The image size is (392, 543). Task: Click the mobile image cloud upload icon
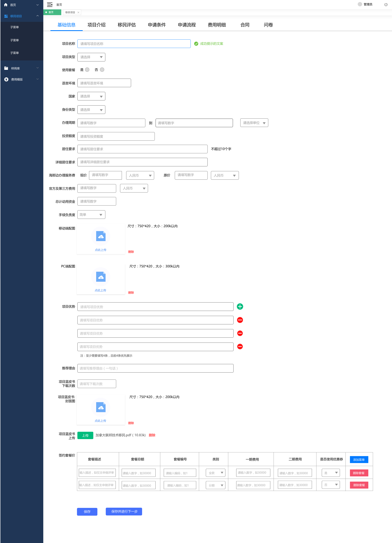click(x=101, y=236)
